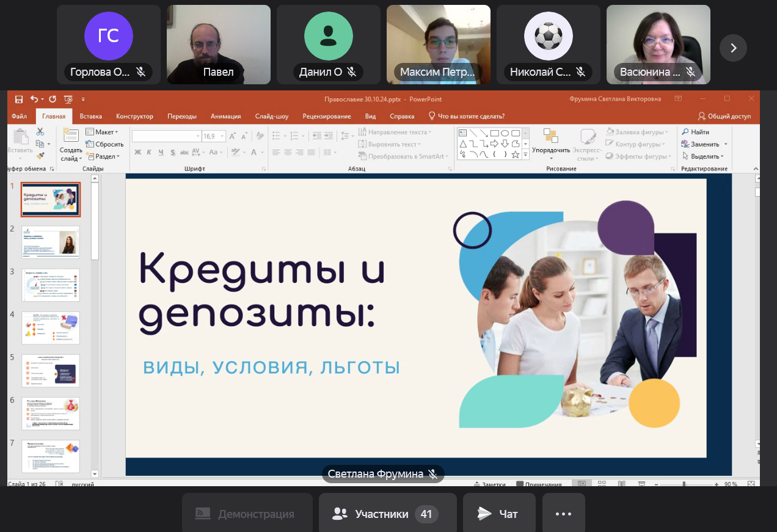Open the Вставка ribbon tab

click(x=90, y=116)
